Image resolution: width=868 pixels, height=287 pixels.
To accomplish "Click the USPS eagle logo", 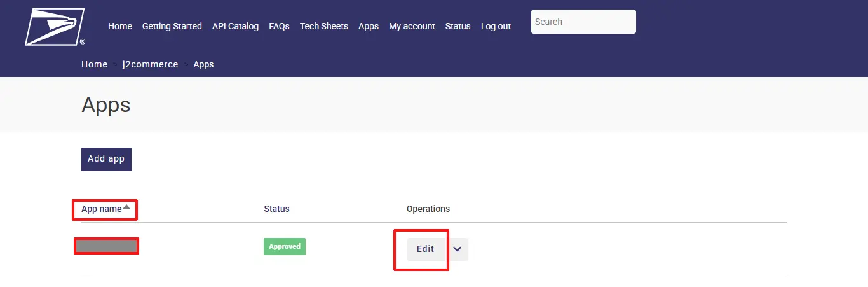I will click(x=55, y=27).
